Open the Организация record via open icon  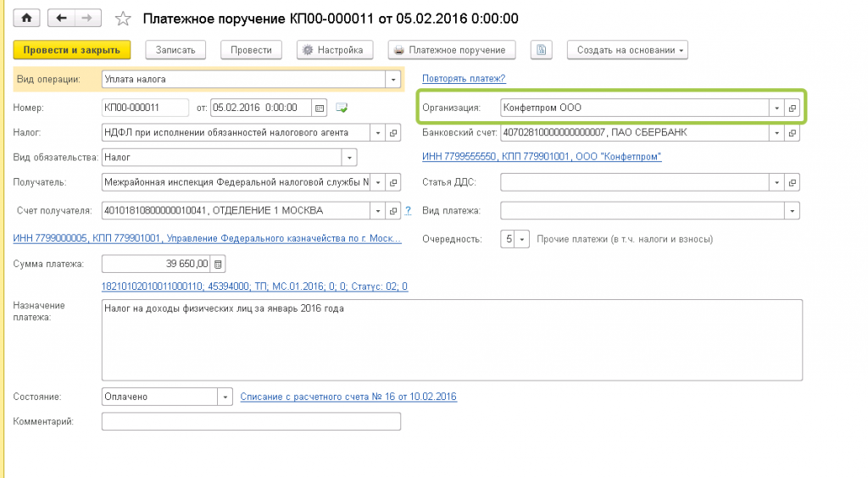click(793, 108)
